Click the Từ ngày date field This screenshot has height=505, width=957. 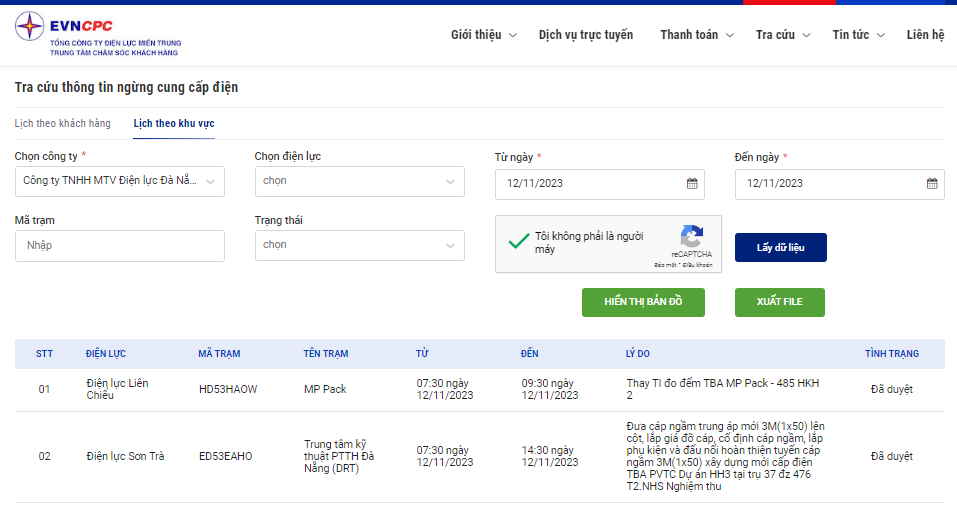(x=599, y=184)
